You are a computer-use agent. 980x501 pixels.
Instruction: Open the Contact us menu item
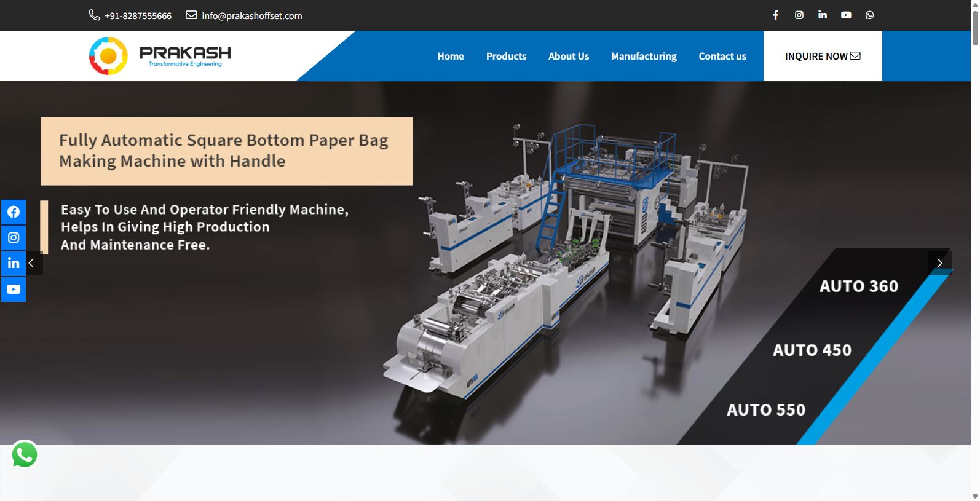pyautogui.click(x=722, y=56)
